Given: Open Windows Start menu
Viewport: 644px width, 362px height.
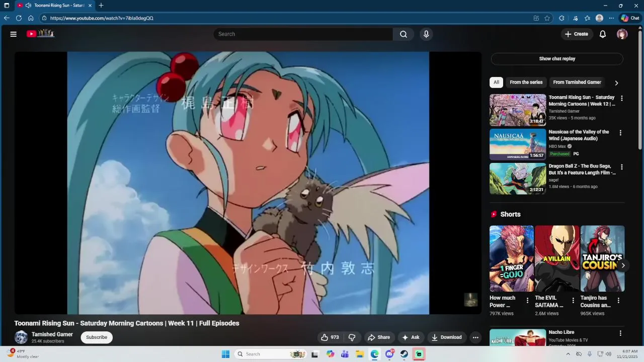Looking at the screenshot, I should (225, 354).
